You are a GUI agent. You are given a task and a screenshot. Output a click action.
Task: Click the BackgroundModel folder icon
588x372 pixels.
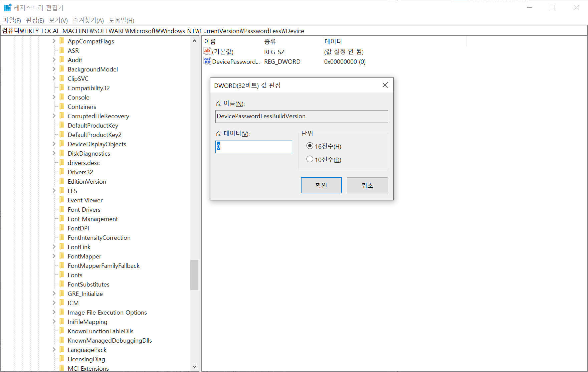[62, 69]
